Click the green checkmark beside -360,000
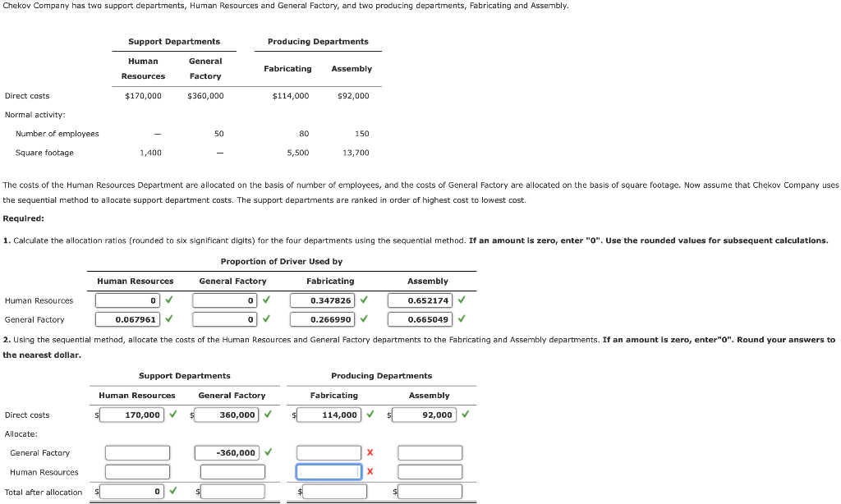Screen dimensions: 841x504 click(266, 452)
